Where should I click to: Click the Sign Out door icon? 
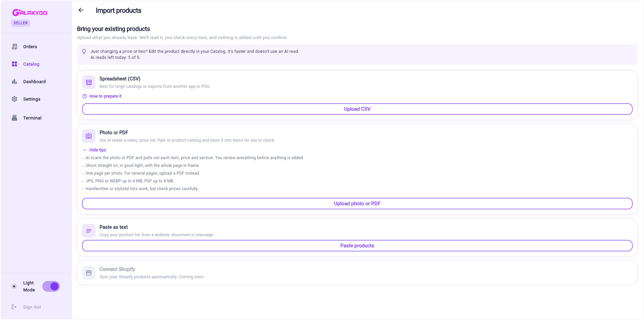[14, 307]
